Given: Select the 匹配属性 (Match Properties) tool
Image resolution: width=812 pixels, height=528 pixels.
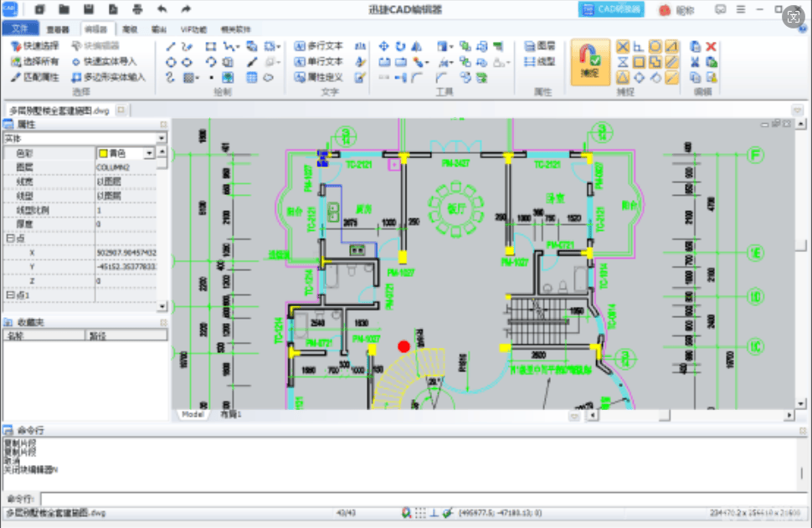Looking at the screenshot, I should (x=35, y=77).
